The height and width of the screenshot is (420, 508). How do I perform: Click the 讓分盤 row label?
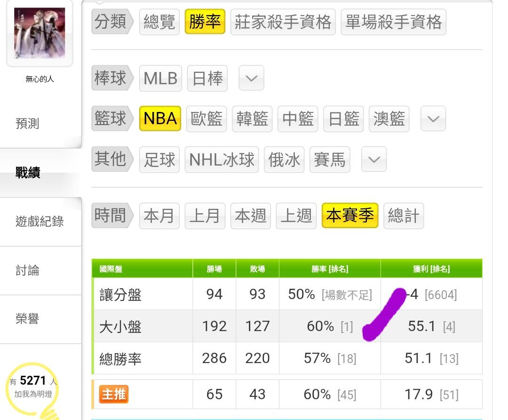tap(120, 295)
